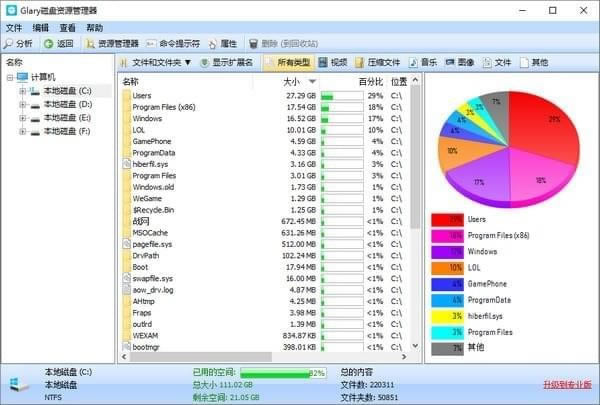Sort by 名称 column header in file list
Image resolution: width=600 pixels, height=405 pixels.
[130, 82]
